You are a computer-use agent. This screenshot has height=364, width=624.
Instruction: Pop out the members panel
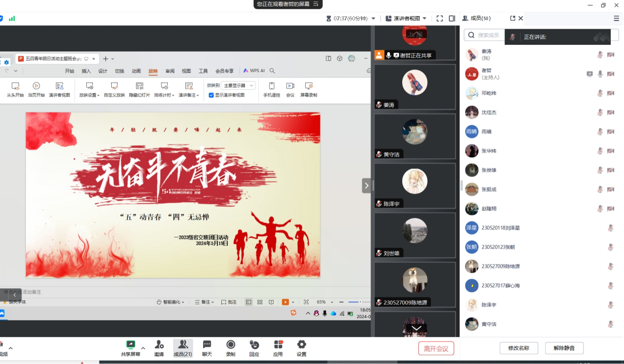coord(512,19)
